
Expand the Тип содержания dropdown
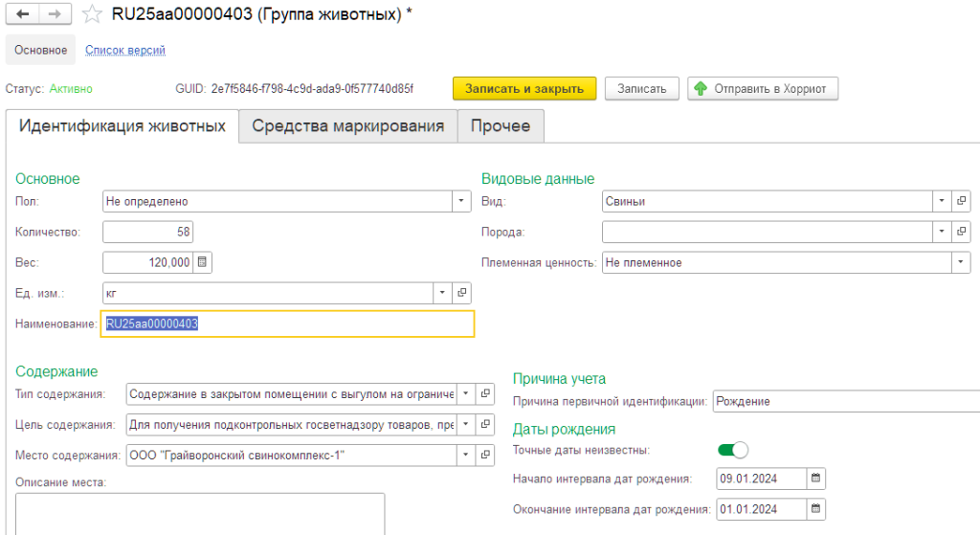[464, 393]
